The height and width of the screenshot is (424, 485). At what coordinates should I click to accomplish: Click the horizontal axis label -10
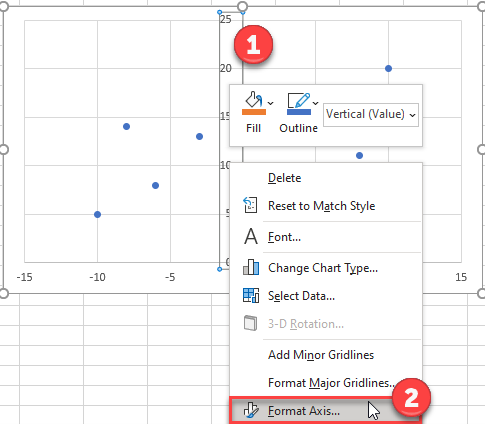point(97,277)
